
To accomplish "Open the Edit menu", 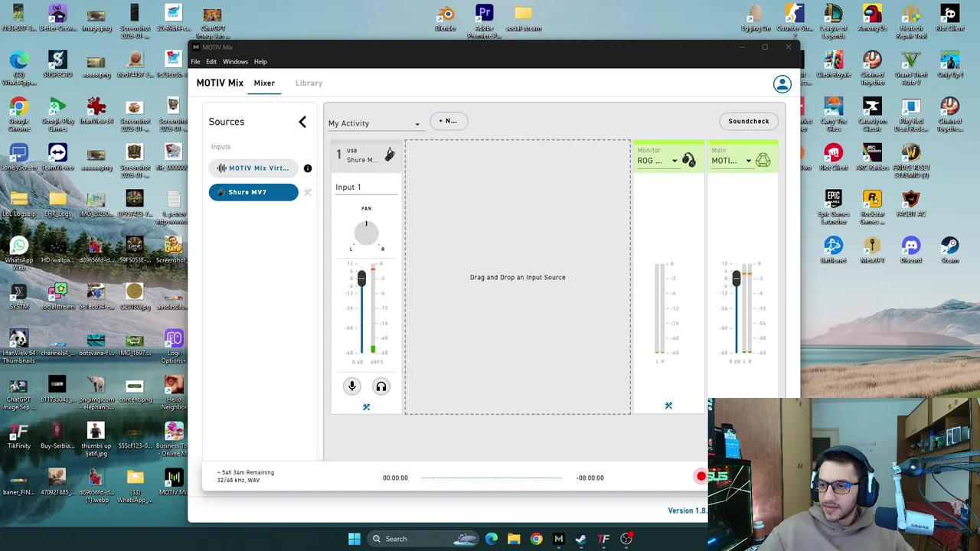I will click(211, 62).
